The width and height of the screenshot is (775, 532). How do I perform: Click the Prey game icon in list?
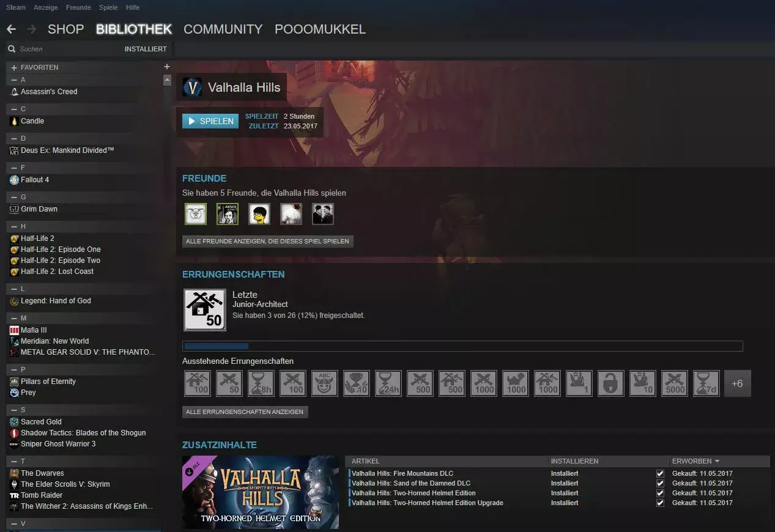(x=15, y=393)
